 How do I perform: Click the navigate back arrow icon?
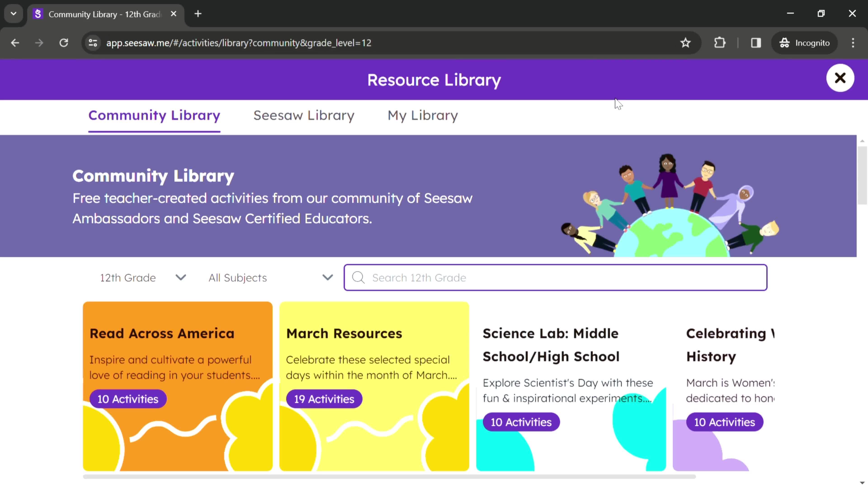click(x=15, y=42)
